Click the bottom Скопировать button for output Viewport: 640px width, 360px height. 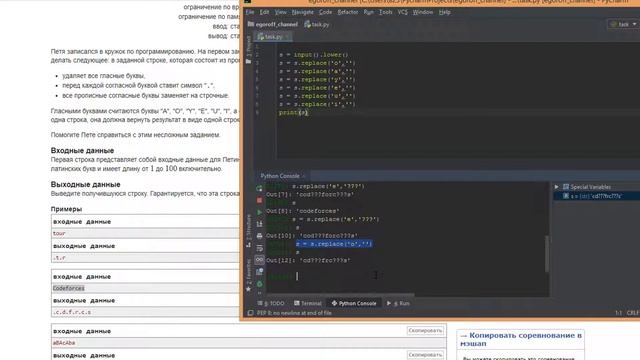425,355
